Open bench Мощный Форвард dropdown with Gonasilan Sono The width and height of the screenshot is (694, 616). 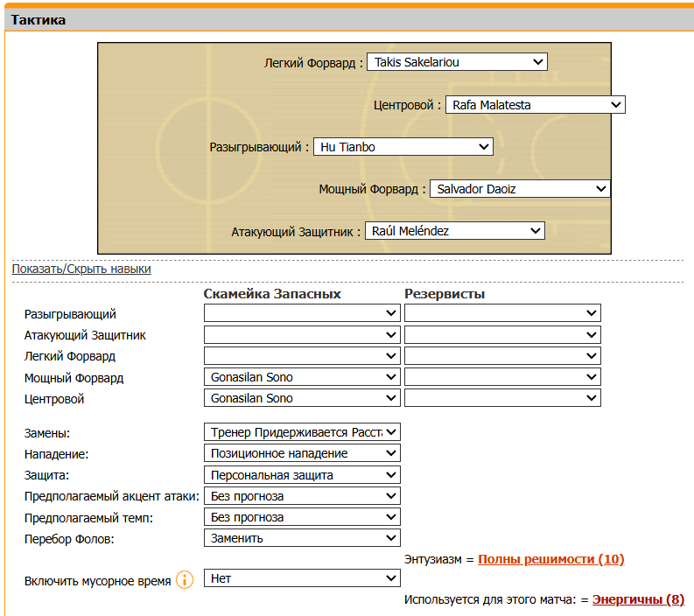tap(302, 377)
